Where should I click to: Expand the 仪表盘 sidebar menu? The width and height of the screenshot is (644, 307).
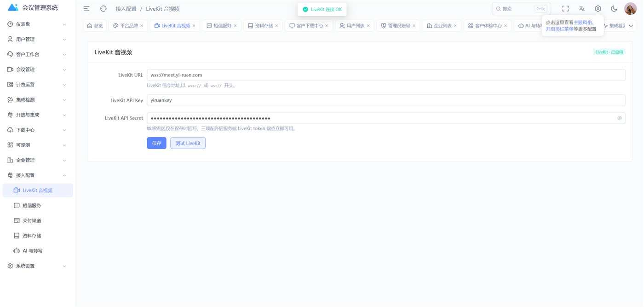click(38, 24)
